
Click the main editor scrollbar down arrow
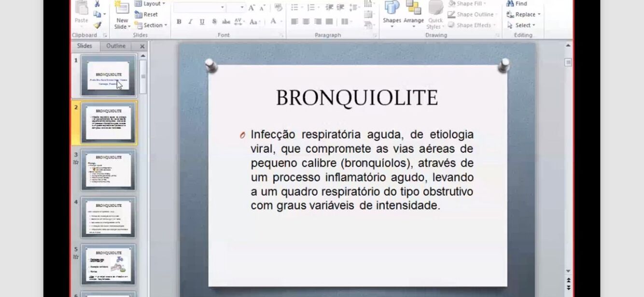tap(568, 271)
